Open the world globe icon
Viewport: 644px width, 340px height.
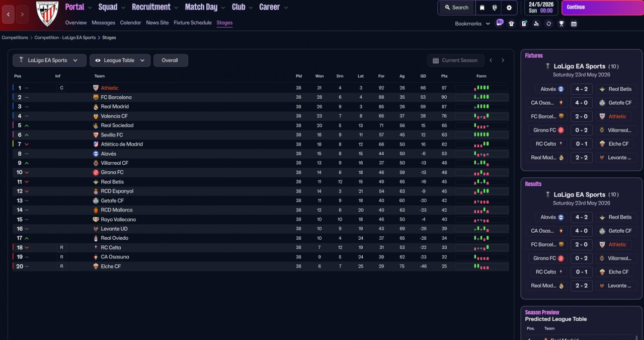click(x=495, y=8)
